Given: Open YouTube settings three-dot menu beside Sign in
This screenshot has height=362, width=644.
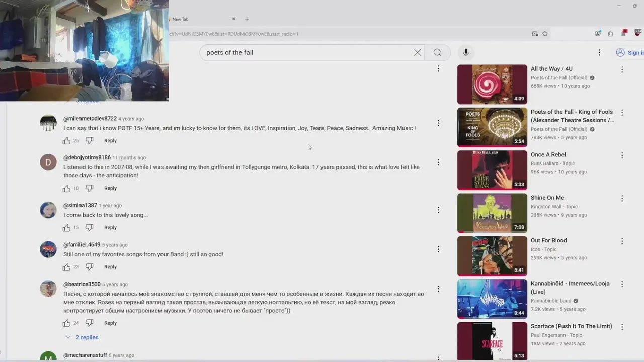Looking at the screenshot, I should (x=599, y=52).
